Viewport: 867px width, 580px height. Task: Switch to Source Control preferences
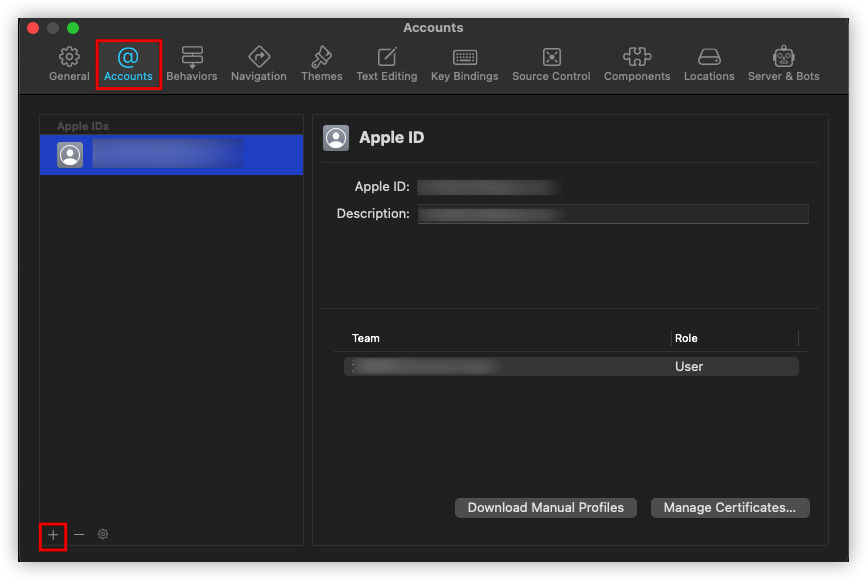point(551,64)
